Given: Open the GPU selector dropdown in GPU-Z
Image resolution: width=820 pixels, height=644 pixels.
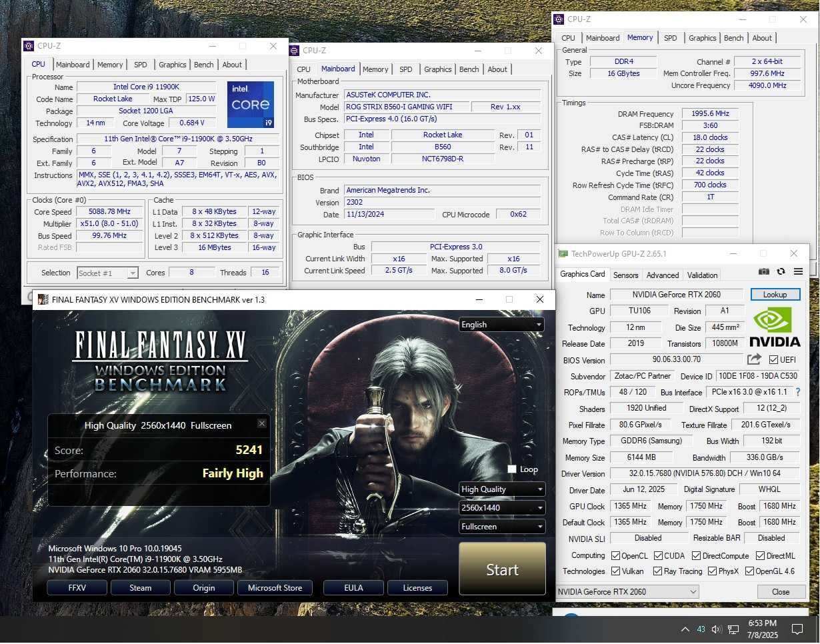Looking at the screenshot, I should click(627, 591).
